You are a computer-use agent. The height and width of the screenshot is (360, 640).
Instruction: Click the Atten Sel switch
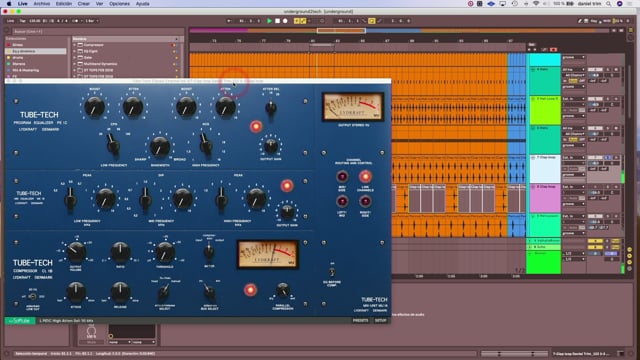coord(271,108)
